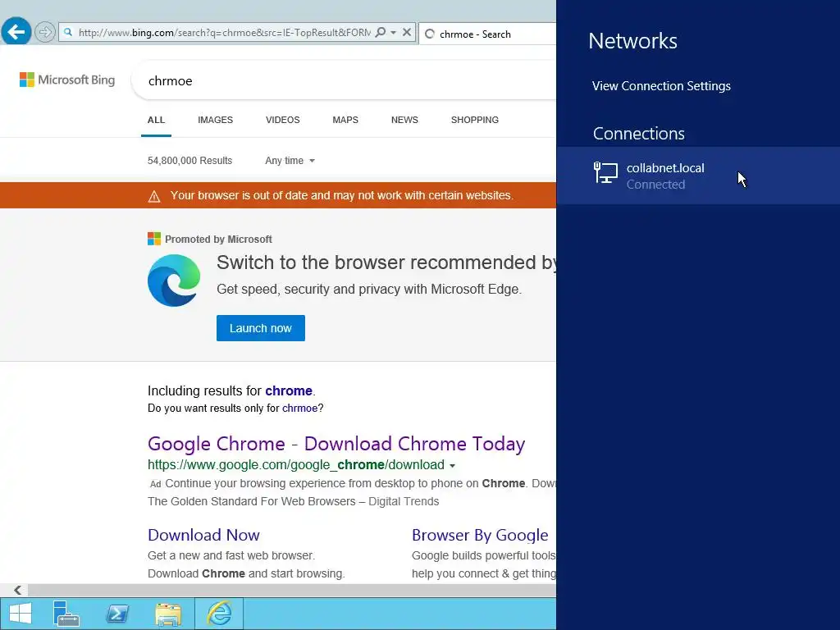The width and height of the screenshot is (840, 630).
Task: Follow the 'chrome' corrected spelling link
Action: 288,390
